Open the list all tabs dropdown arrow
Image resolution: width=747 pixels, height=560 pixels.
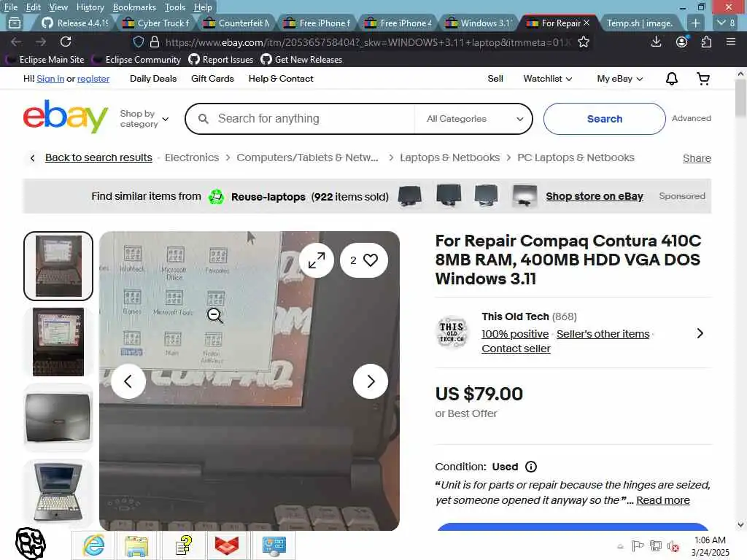coord(726,23)
